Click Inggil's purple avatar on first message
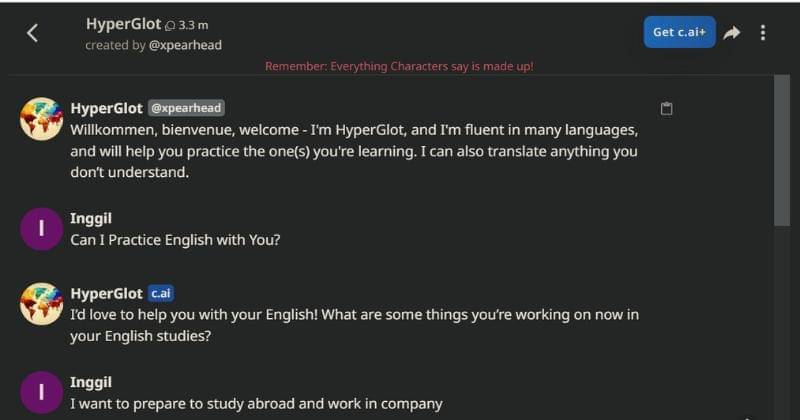 pos(41,229)
